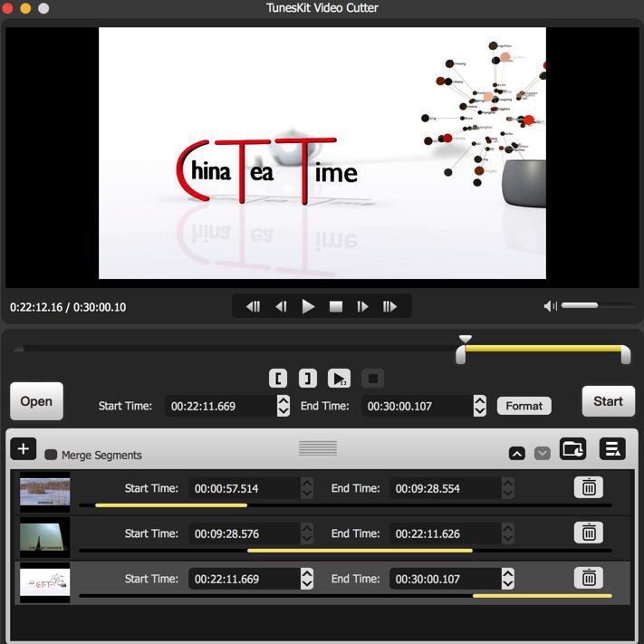Increase third segment's Start Time stepper
The height and width of the screenshot is (644, 644).
(307, 573)
